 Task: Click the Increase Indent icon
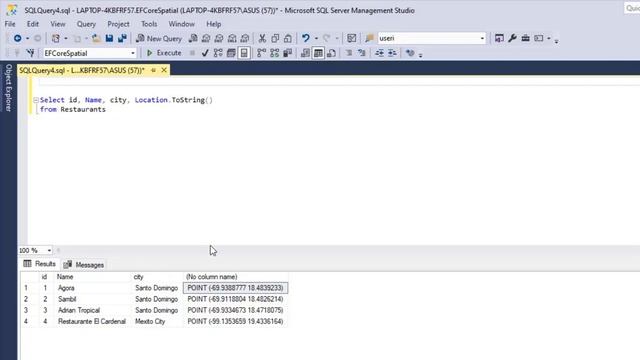click(x=392, y=53)
